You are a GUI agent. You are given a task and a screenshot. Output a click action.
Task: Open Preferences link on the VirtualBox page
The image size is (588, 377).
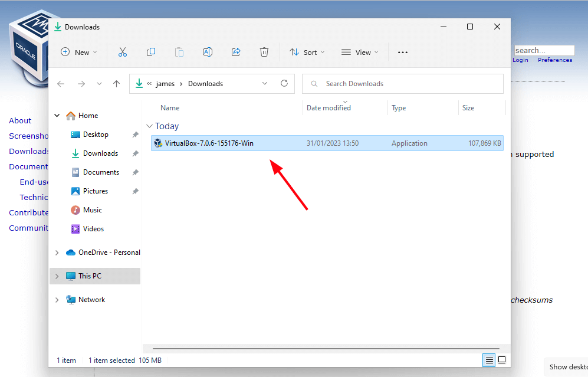(555, 60)
